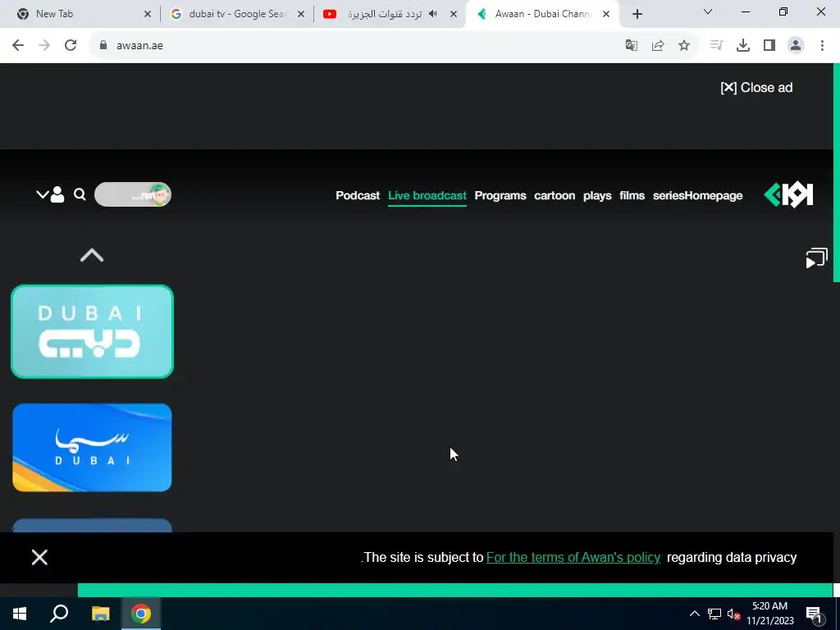Viewport: 840px width, 630px height.
Task: Go forward in browser history
Action: coord(44,46)
